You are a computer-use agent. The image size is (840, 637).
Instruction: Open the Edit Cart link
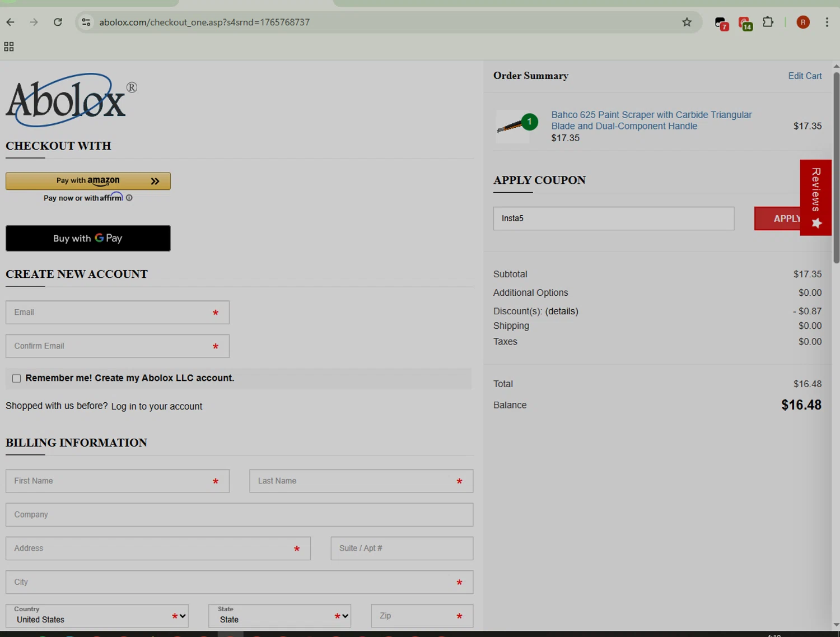pos(805,76)
